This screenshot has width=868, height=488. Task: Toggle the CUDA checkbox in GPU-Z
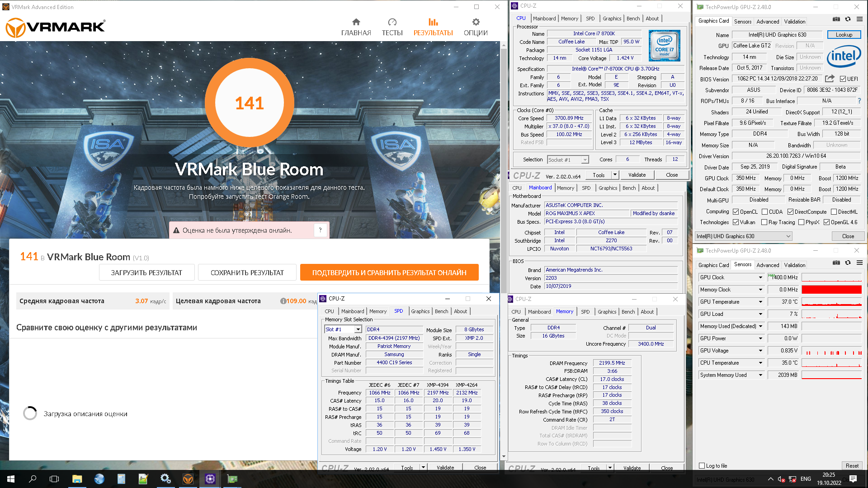[x=765, y=212]
